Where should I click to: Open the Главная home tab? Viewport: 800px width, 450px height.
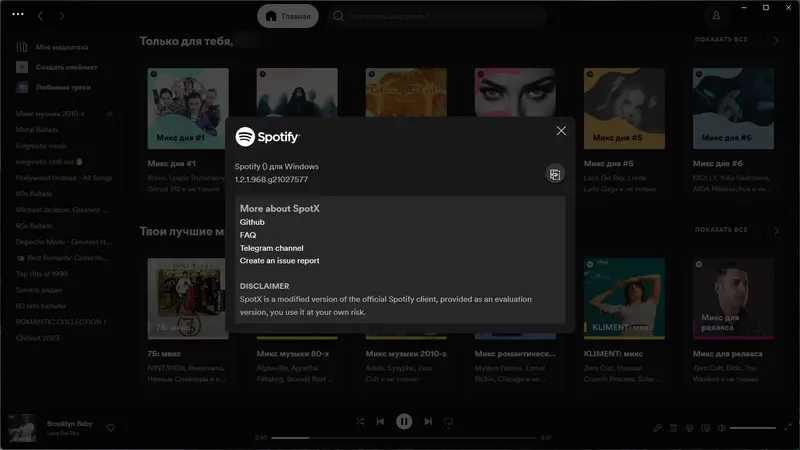[288, 16]
